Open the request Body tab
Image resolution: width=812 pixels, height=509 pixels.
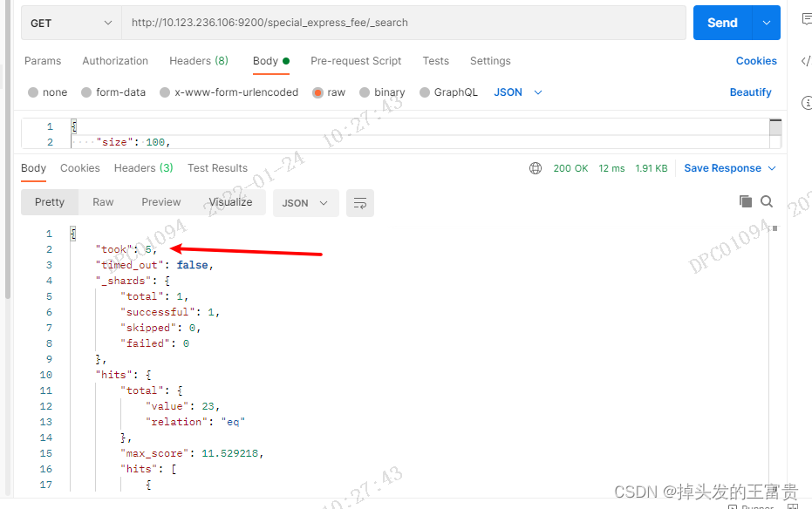pyautogui.click(x=271, y=60)
